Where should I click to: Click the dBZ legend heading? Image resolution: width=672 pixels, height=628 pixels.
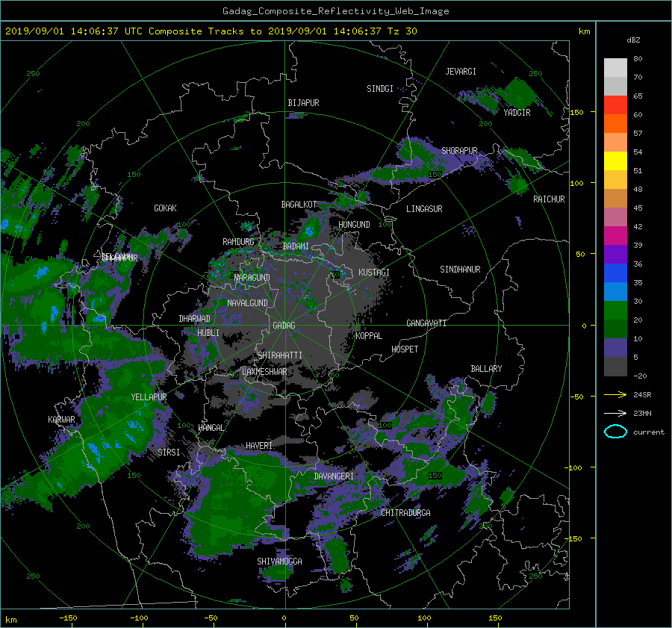pos(633,40)
